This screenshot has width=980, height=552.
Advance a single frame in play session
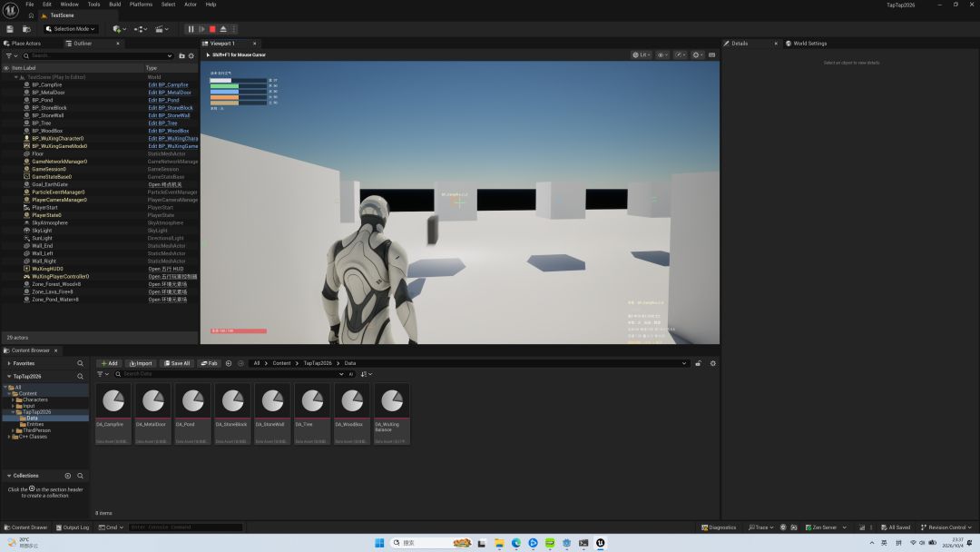tap(201, 29)
